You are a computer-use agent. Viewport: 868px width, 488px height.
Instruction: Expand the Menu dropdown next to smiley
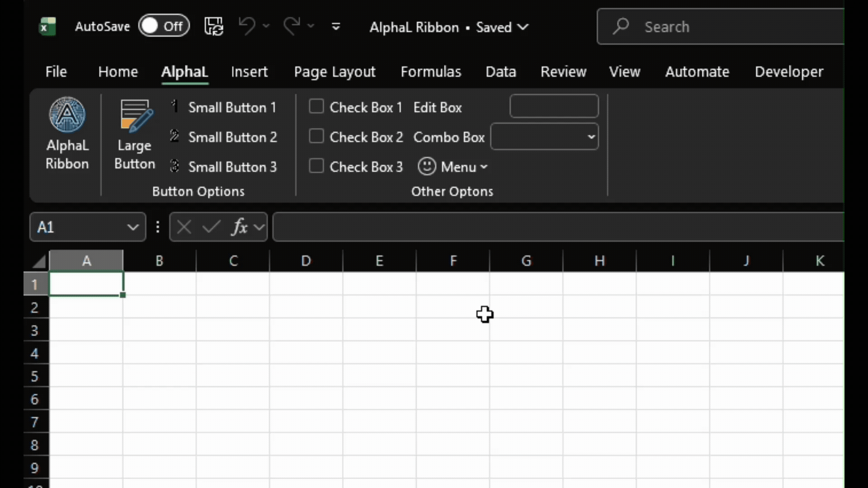click(x=485, y=167)
